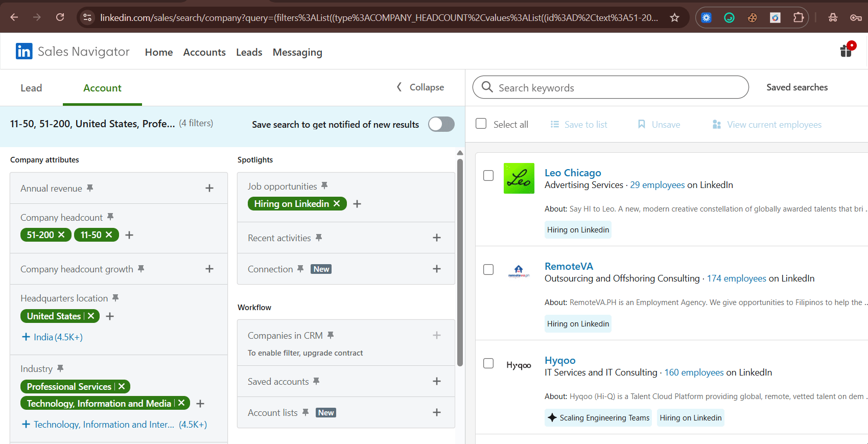The width and height of the screenshot is (868, 444).
Task: Remove Technology, Information and Media filter
Action: tap(181, 403)
